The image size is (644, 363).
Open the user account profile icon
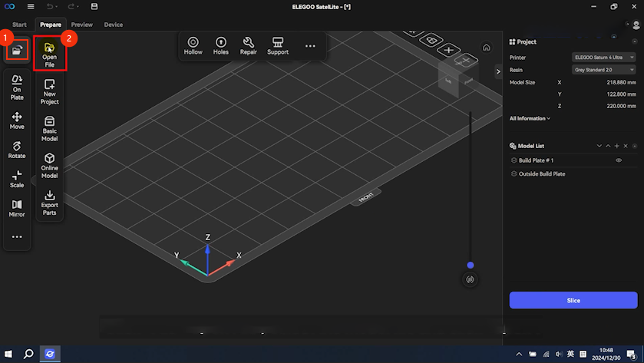tap(636, 25)
